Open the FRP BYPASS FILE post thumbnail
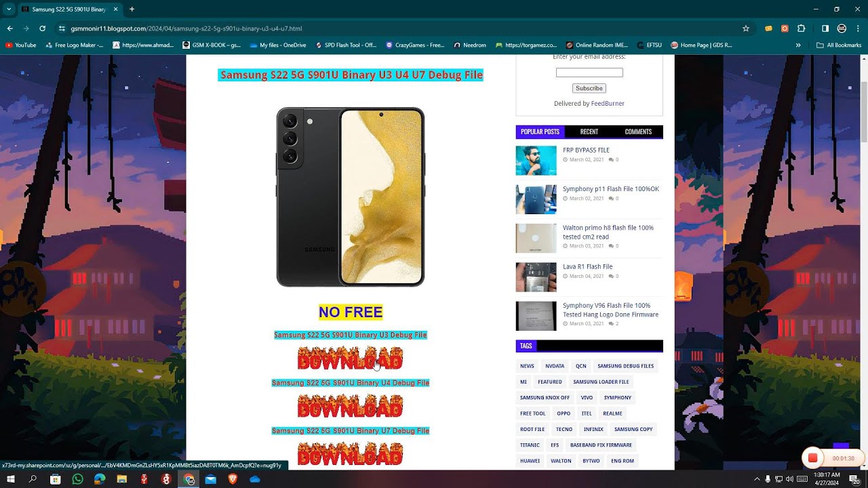The height and width of the screenshot is (488, 868). 536,161
